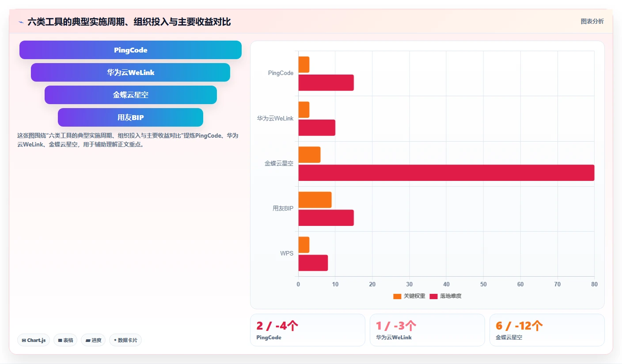Click the 进度 tag
The height and width of the screenshot is (364, 622).
tap(93, 340)
